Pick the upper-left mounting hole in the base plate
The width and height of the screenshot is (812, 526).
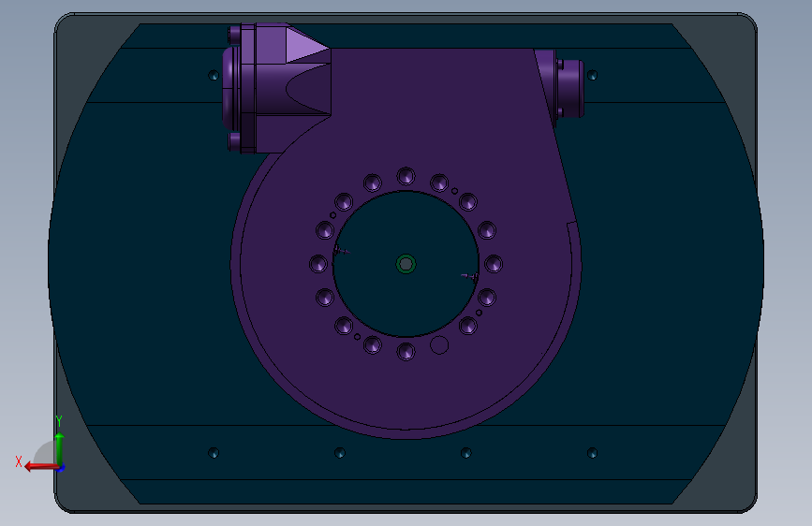[x=214, y=76]
